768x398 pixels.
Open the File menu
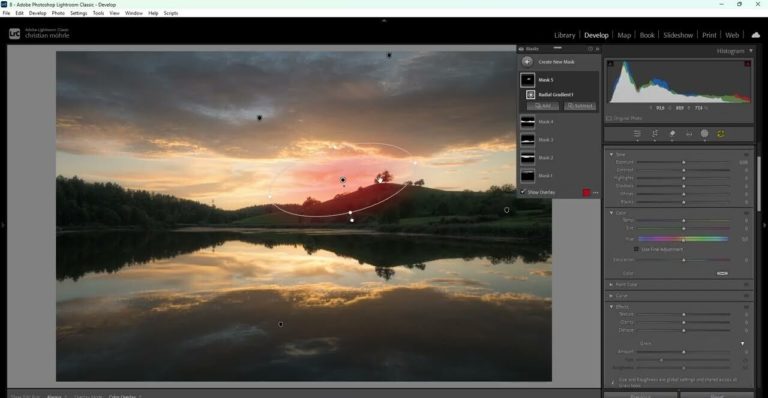[6, 13]
